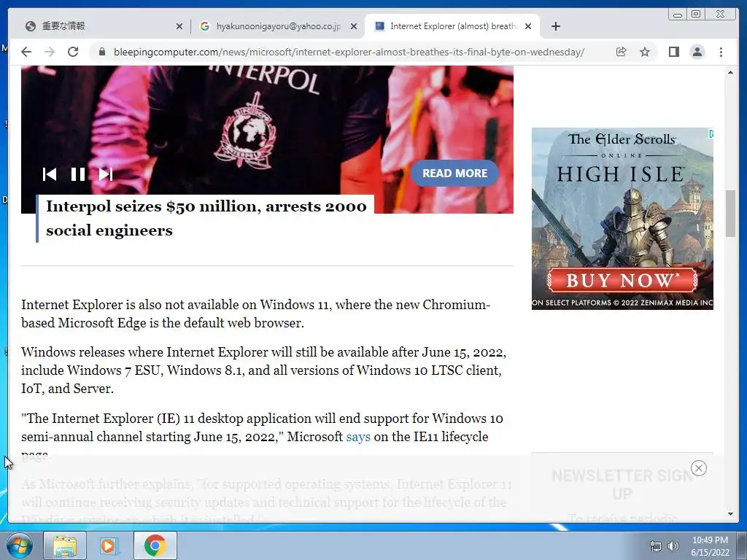
Task: Pause the news slideshow
Action: pos(77,174)
